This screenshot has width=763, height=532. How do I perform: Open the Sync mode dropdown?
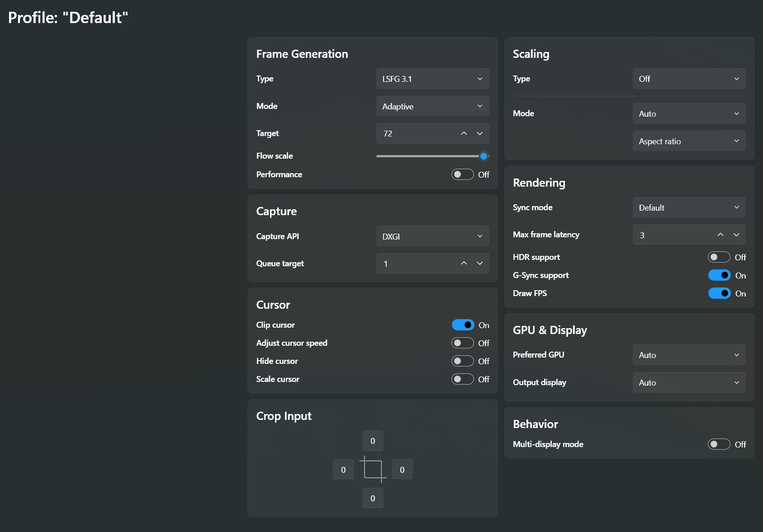[689, 207]
